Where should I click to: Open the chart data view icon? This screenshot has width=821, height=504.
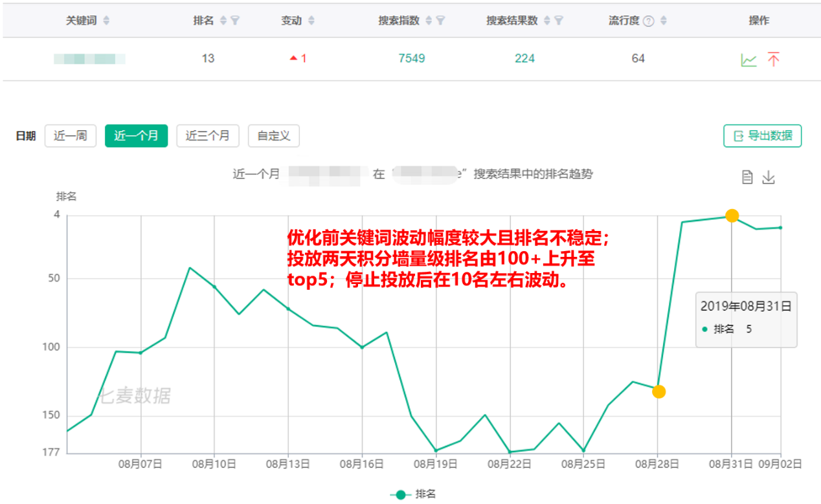pos(747,177)
